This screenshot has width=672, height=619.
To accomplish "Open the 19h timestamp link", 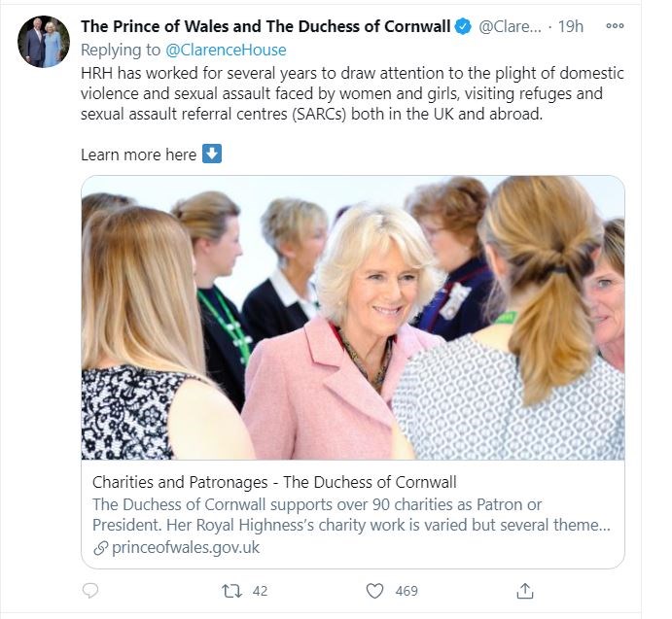I will click(571, 26).
